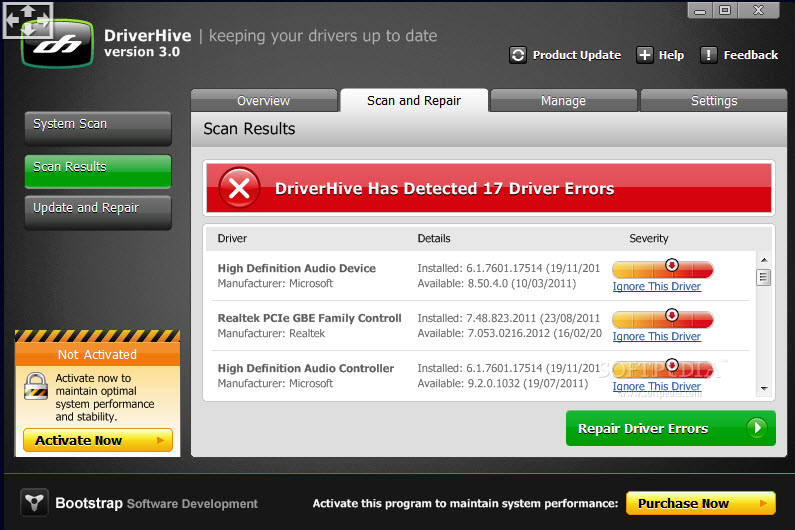Click severity meter for High Definition Audio Device
The height and width of the screenshot is (530, 795).
pyautogui.click(x=663, y=269)
